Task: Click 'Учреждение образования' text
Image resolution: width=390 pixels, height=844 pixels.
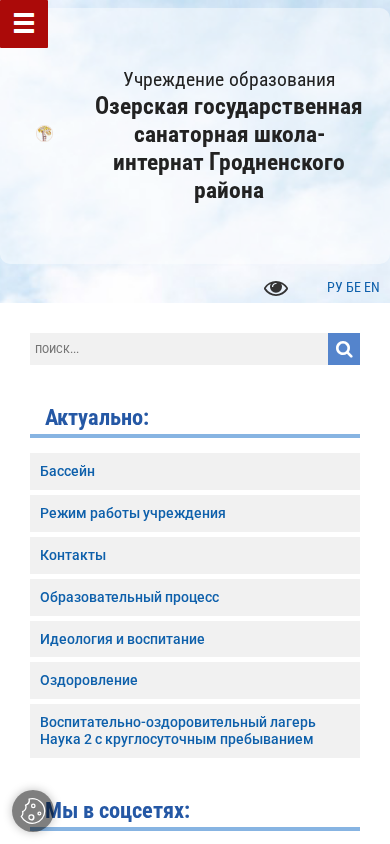Action: (229, 80)
